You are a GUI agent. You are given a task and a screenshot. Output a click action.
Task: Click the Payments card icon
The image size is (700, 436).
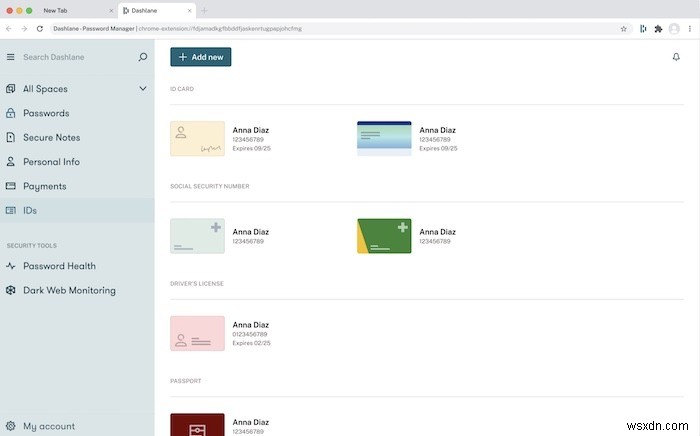coord(11,186)
